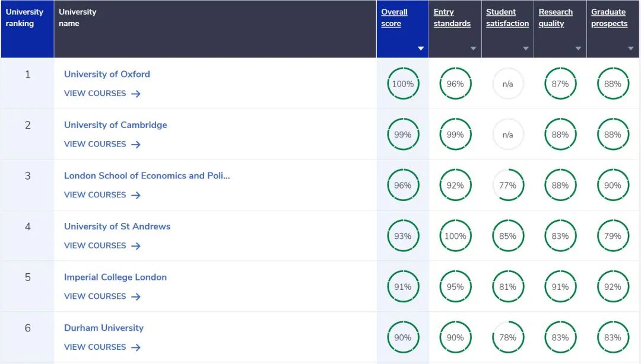The image size is (641, 364).
Task: Click Cambridge's n/a student satisfaction circle
Action: (507, 134)
